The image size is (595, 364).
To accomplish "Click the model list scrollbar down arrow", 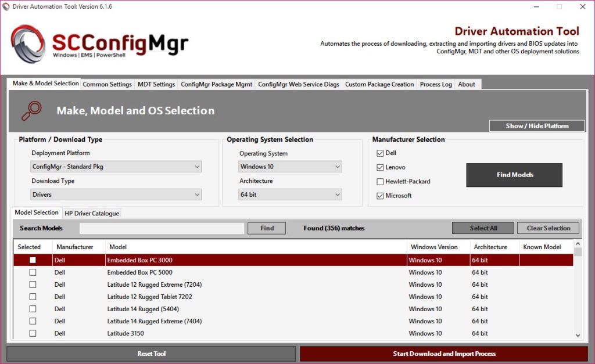I will (578, 335).
